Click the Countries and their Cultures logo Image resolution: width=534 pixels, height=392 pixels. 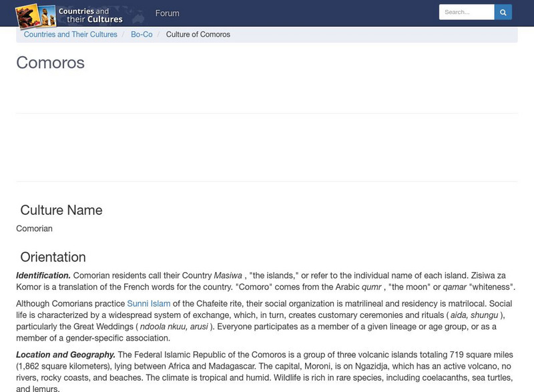click(x=69, y=13)
